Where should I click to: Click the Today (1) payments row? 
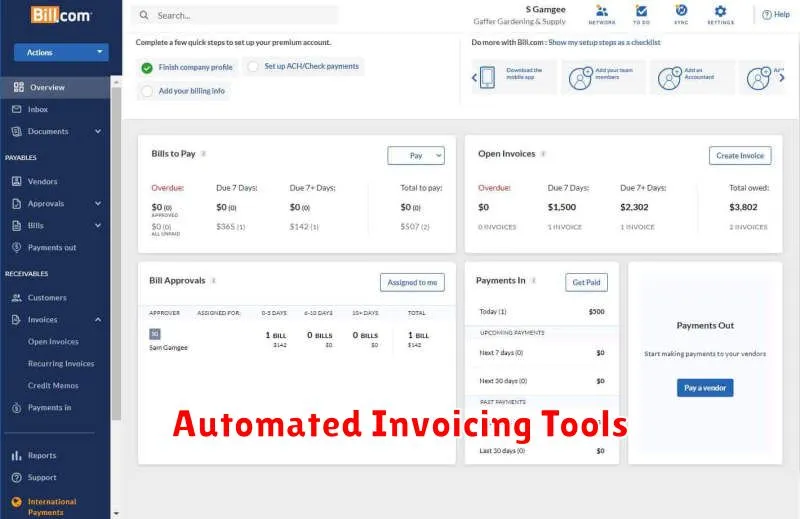[542, 311]
